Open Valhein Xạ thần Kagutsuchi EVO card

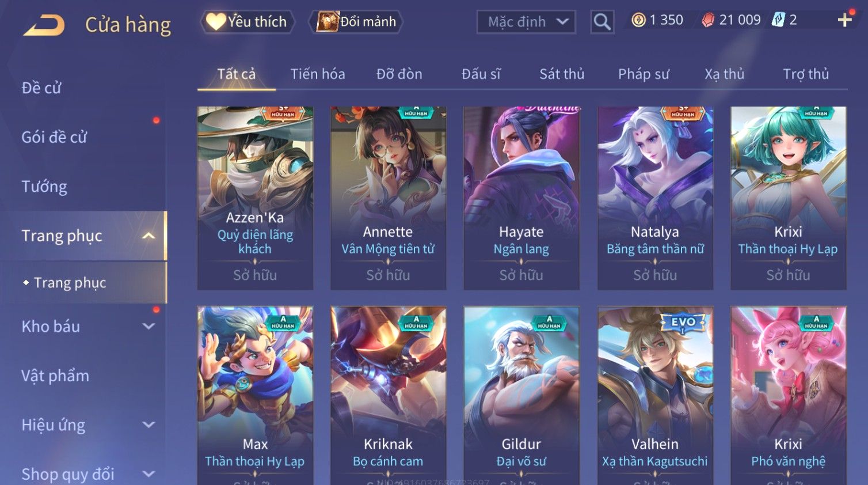tap(655, 395)
